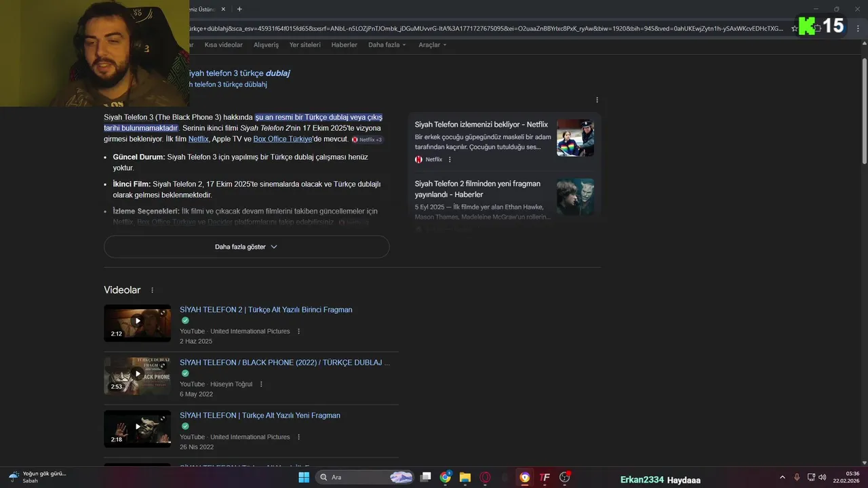Click the Netflix logo in source card
Image resolution: width=868 pixels, height=488 pixels.
click(x=418, y=159)
